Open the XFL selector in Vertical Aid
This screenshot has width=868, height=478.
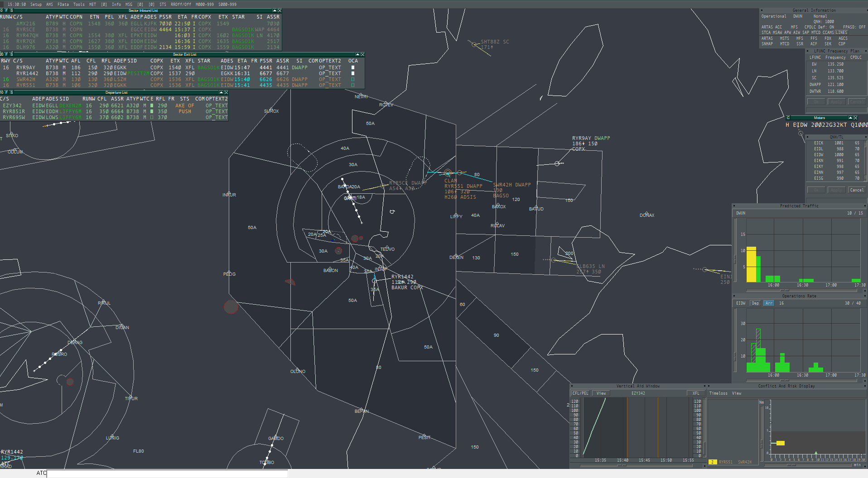click(x=696, y=393)
